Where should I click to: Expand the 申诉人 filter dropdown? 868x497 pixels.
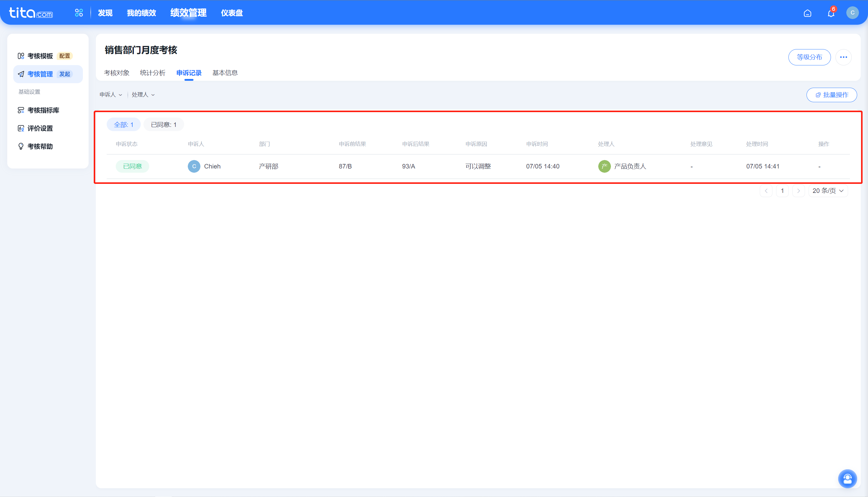[111, 95]
